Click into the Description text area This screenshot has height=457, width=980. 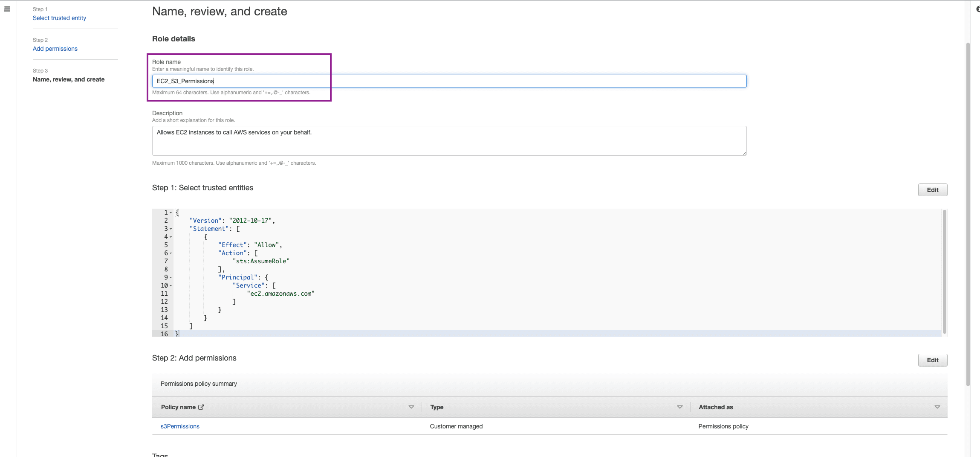pyautogui.click(x=449, y=140)
